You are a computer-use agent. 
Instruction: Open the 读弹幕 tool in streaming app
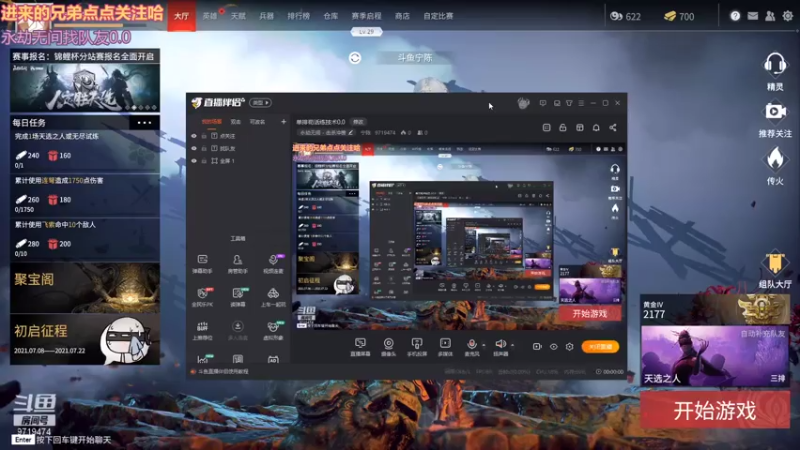click(238, 297)
